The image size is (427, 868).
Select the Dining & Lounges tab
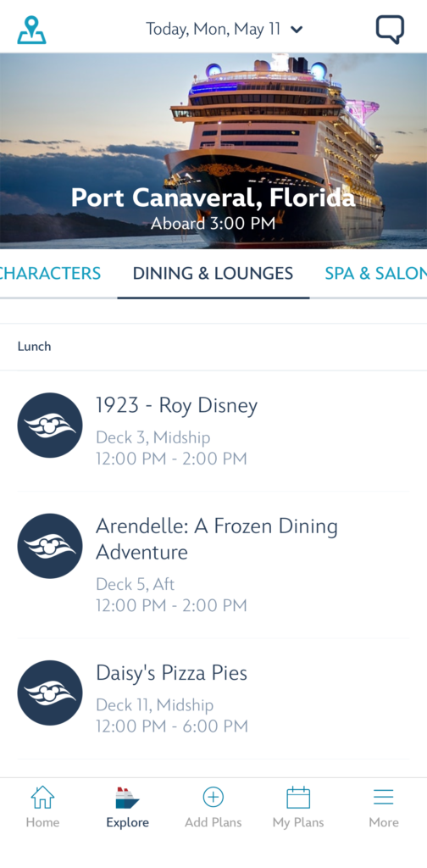pos(213,273)
